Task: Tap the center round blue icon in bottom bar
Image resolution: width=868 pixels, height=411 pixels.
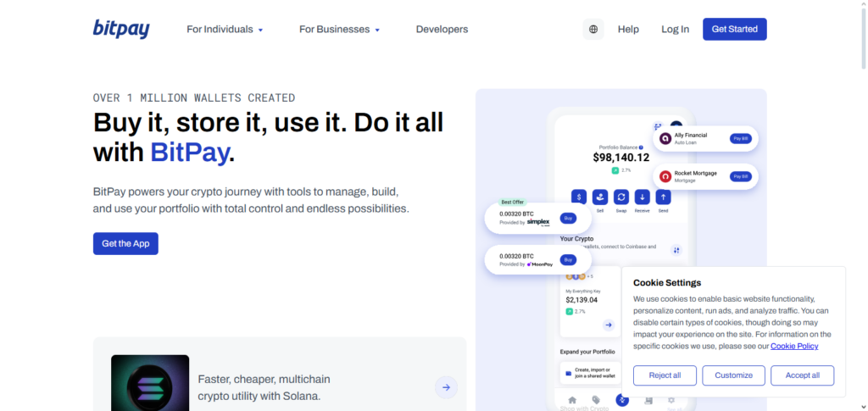Action: tap(622, 400)
